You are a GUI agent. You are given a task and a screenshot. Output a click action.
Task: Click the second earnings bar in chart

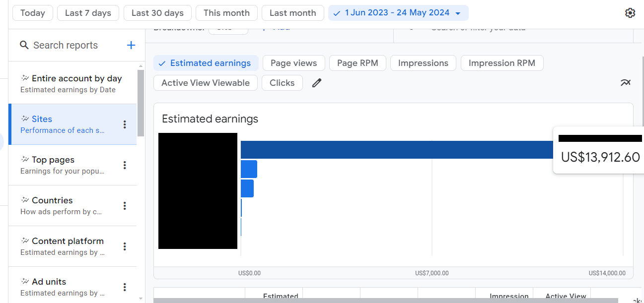[x=249, y=169]
